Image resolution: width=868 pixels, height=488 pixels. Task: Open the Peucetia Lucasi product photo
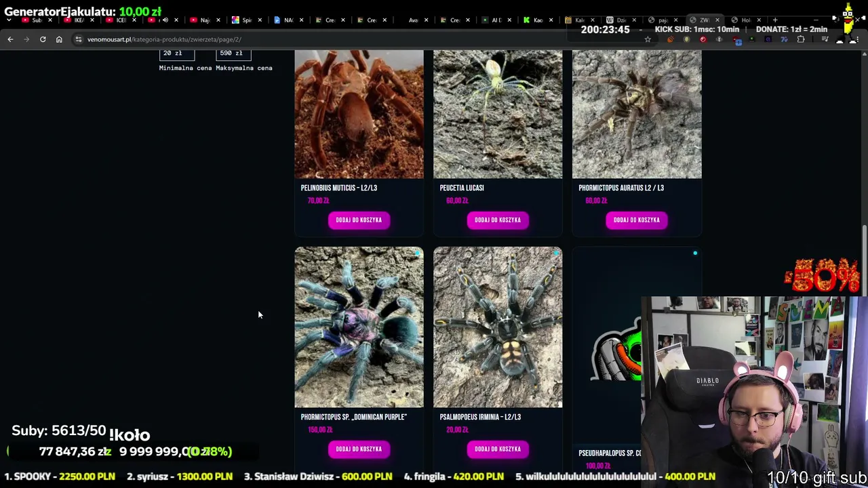498,114
